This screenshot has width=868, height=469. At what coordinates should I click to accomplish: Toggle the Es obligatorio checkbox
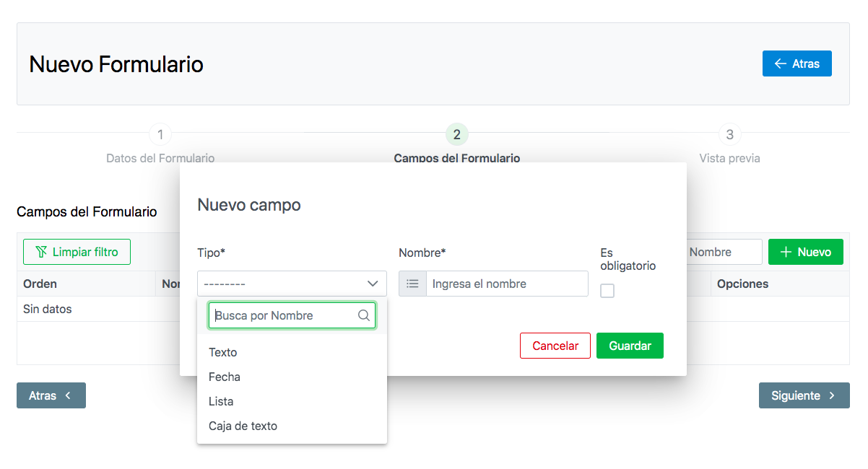607,291
